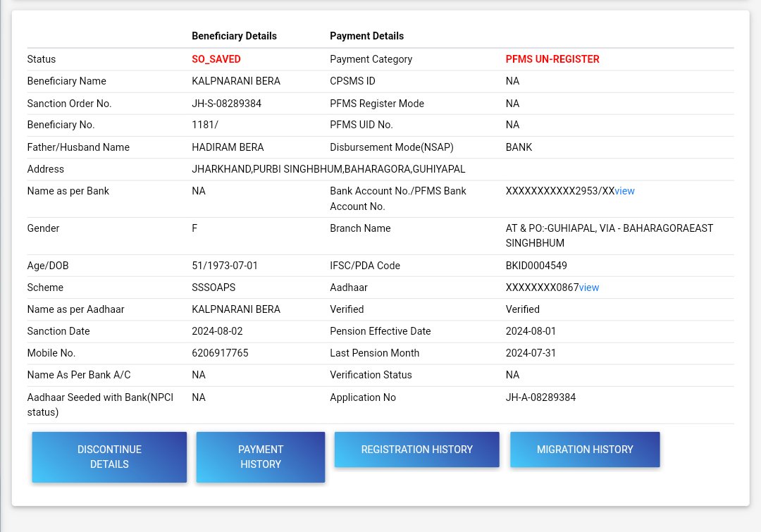
Task: Click the Registration History button
Action: pyautogui.click(x=417, y=450)
